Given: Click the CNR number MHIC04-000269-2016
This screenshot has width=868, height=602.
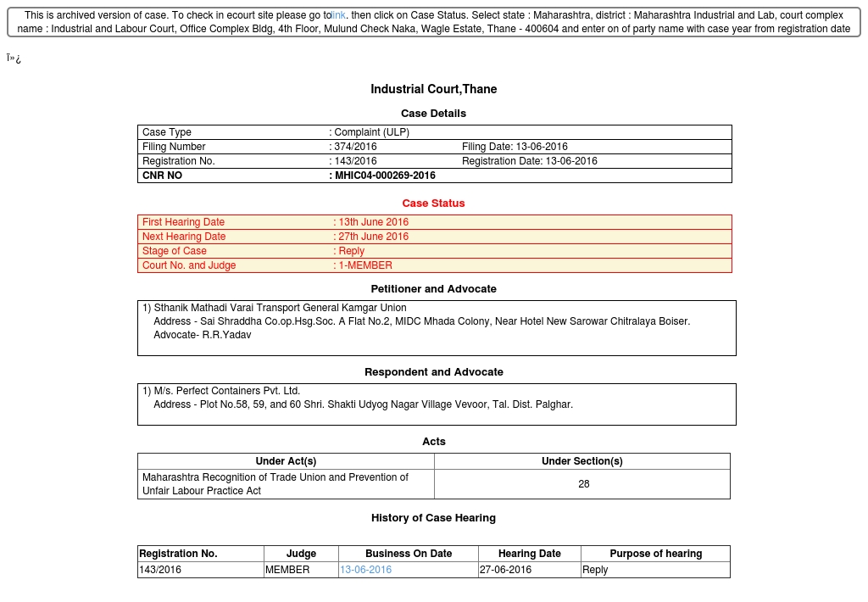Looking at the screenshot, I should (x=385, y=176).
